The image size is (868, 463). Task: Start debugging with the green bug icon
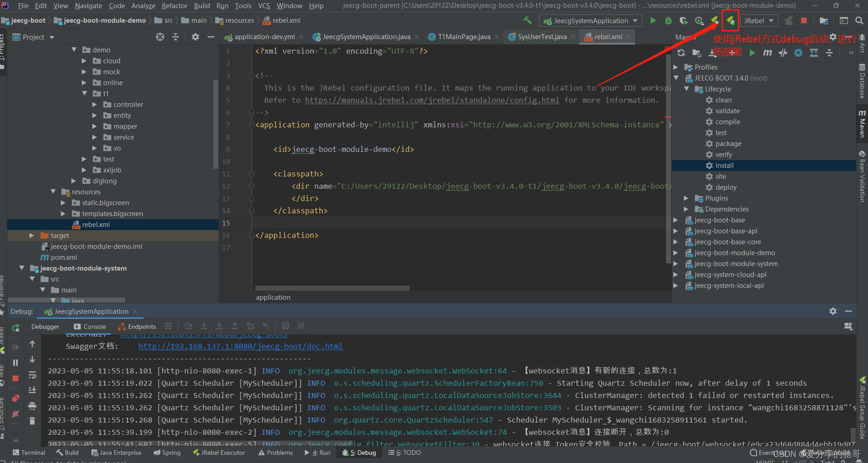click(668, 20)
